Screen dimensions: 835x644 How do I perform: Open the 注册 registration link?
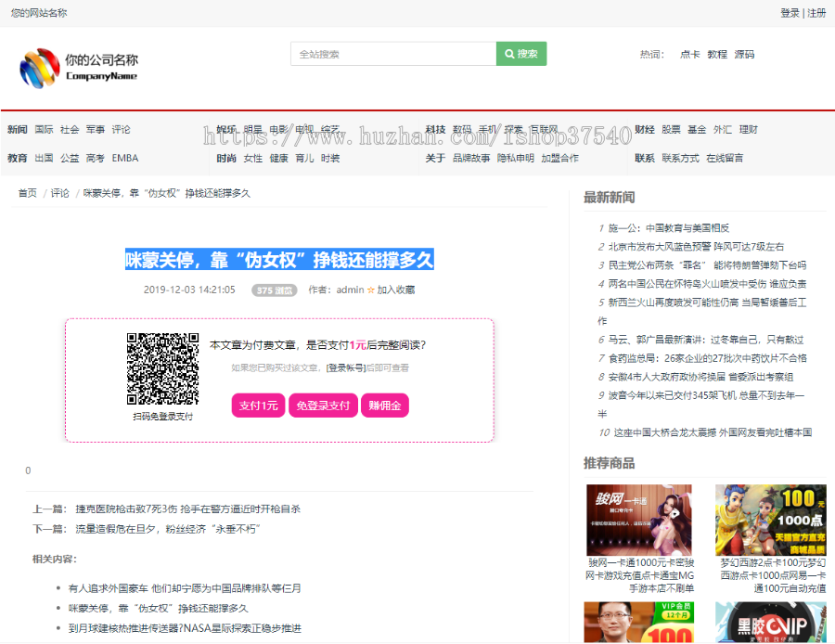pyautogui.click(x=816, y=13)
